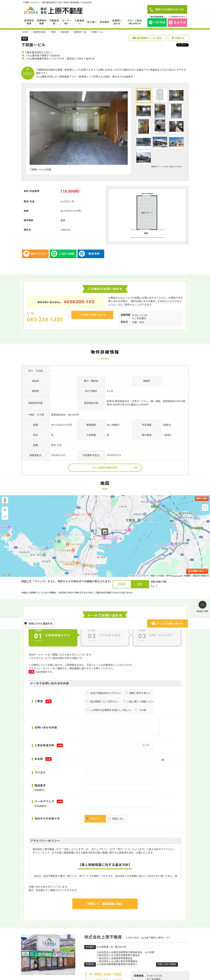Viewport: 210px width, 980px height.
Task: Click お気に入りに追加する heart button
Action: coord(38,624)
